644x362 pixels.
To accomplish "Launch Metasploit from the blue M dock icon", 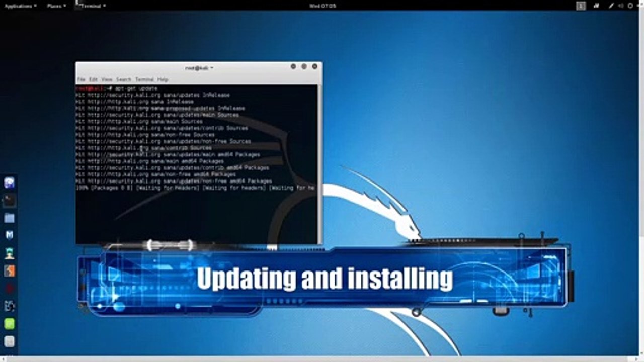I will pyautogui.click(x=9, y=235).
